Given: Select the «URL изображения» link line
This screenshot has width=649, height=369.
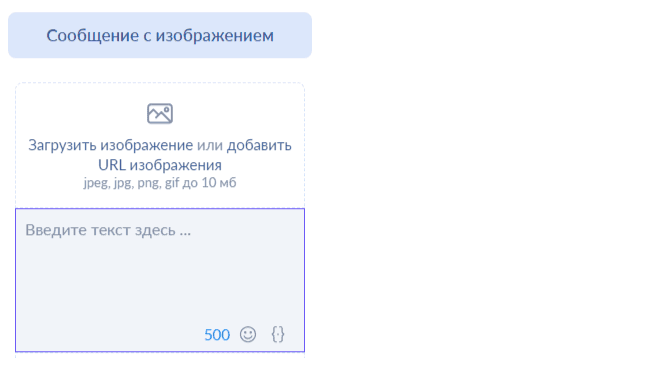Looking at the screenshot, I should pos(160,165).
